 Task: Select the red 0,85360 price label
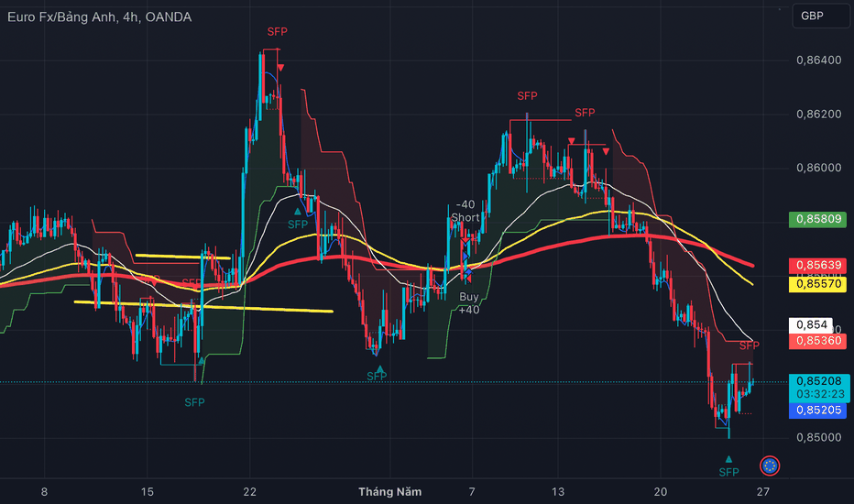point(817,341)
